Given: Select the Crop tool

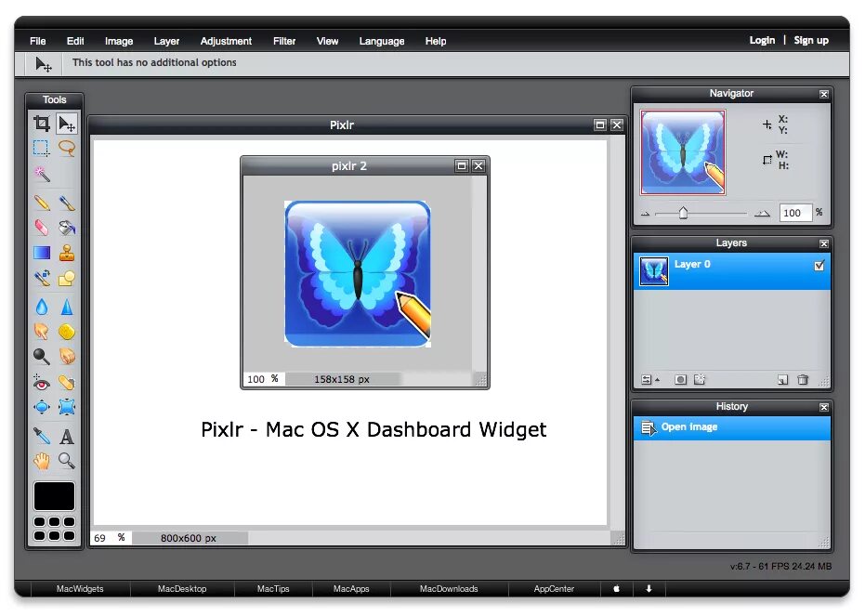Looking at the screenshot, I should (42, 123).
